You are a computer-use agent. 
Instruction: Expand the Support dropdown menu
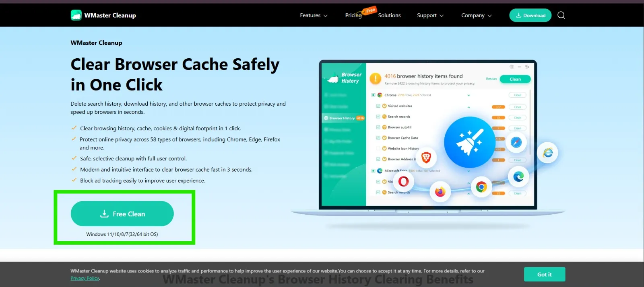click(x=430, y=15)
